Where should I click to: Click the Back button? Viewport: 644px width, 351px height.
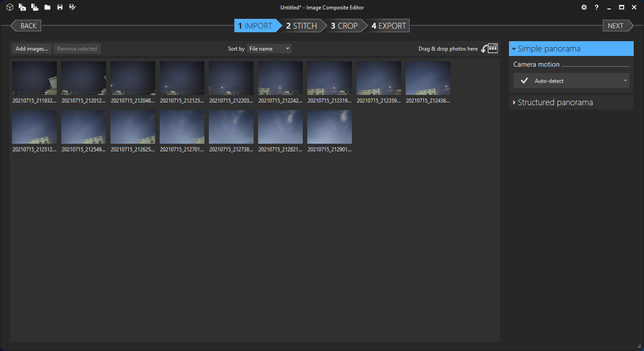point(26,26)
